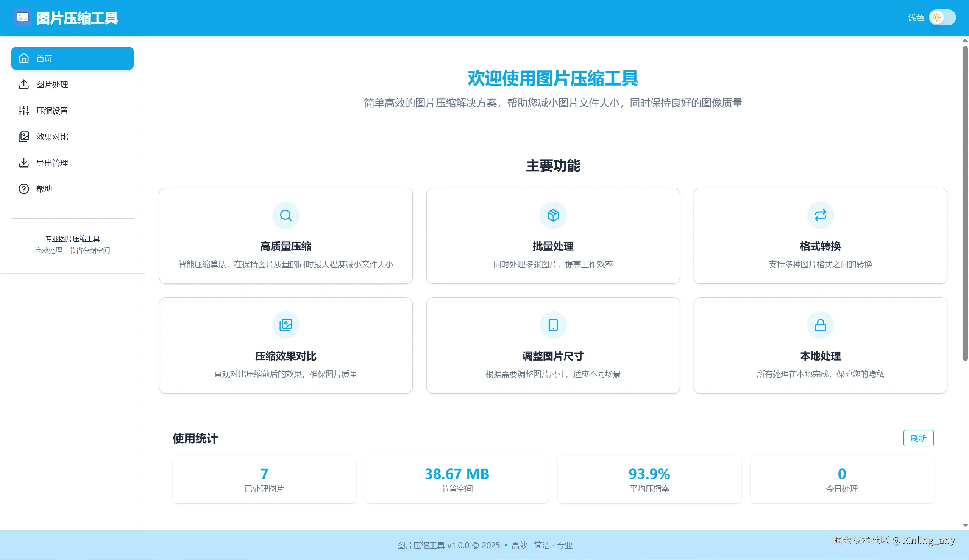Viewport: 969px width, 560px height.
Task: Click the app logo icon in the header
Action: click(22, 17)
